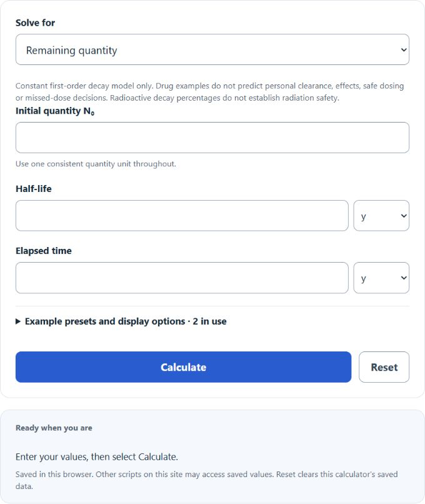Click the Calculate button
Viewport: 425px width, 504px height.
[x=183, y=367]
